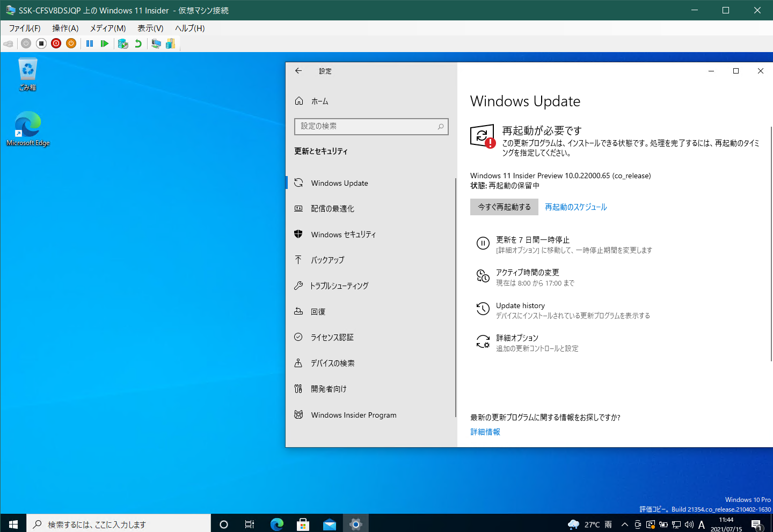Click the gear-arrows icon beside 詳細オプション

tap(483, 341)
